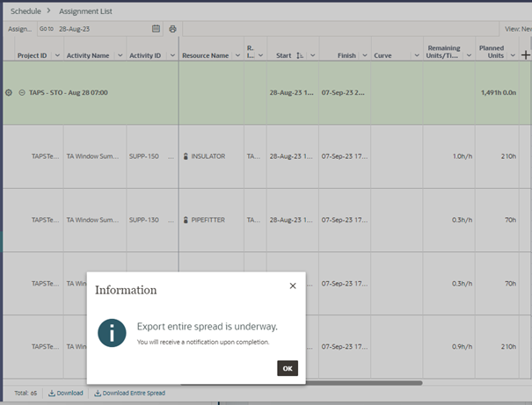
Task: Click Download Entire Spread button
Action: [129, 393]
